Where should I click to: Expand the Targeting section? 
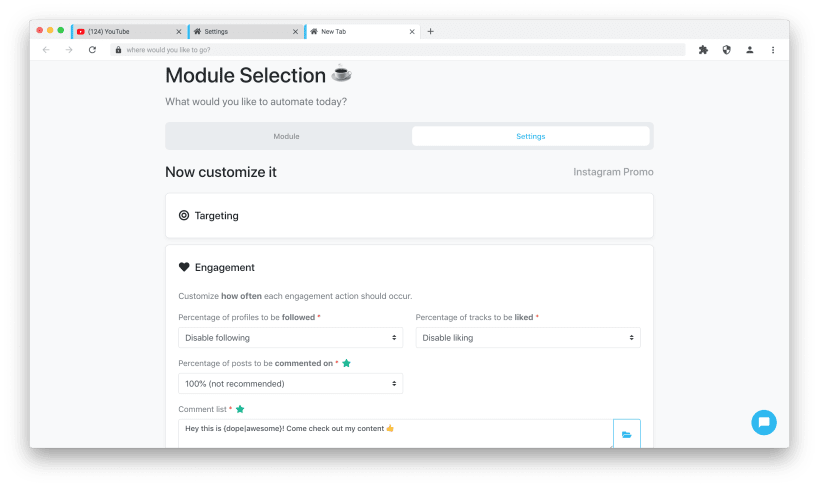409,215
